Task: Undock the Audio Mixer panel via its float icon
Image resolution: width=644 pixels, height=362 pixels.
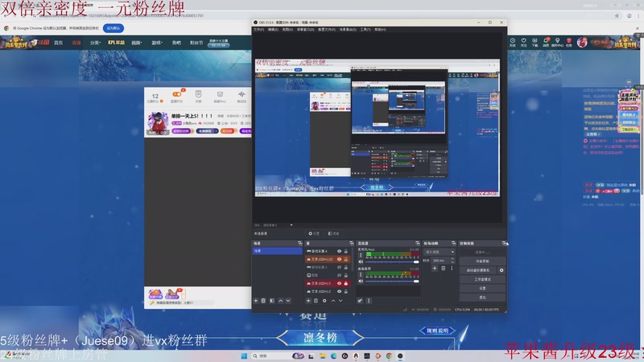Action: click(418, 244)
